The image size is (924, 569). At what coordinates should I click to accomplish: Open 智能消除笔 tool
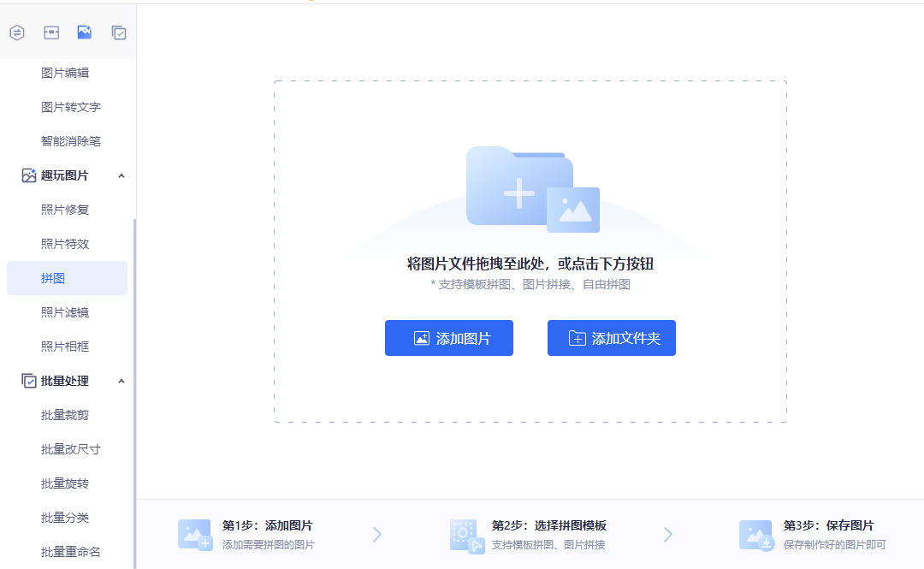(x=71, y=141)
